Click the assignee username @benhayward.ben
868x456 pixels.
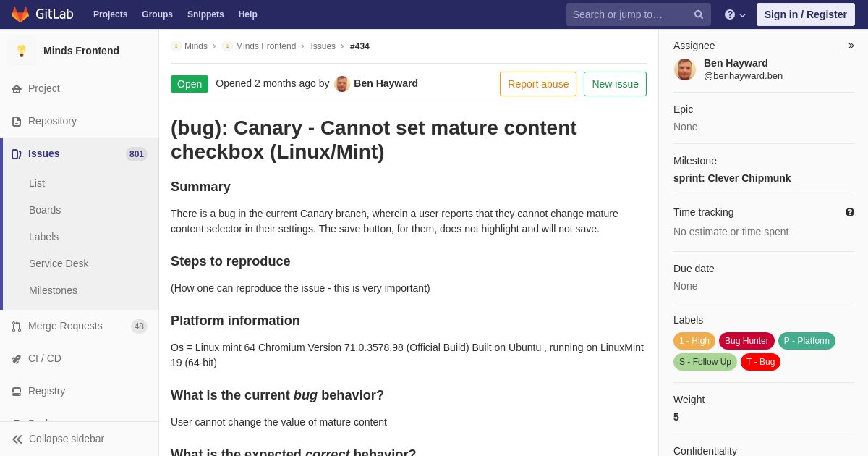(x=743, y=76)
